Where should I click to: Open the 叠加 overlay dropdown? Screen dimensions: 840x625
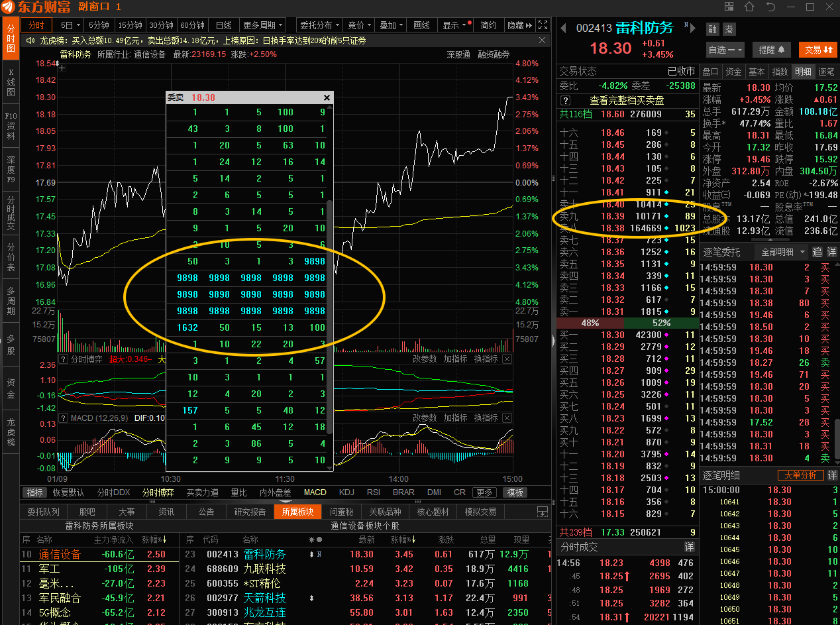tap(392, 25)
